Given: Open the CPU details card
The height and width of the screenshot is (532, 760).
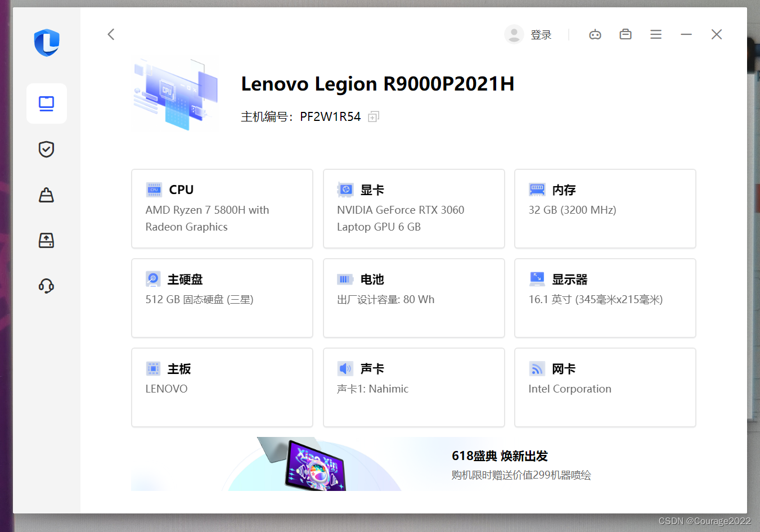Looking at the screenshot, I should (222, 209).
